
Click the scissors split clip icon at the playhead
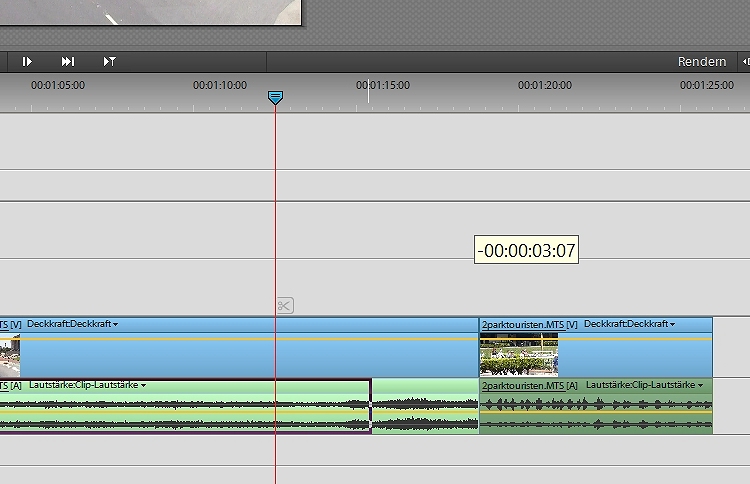[285, 306]
